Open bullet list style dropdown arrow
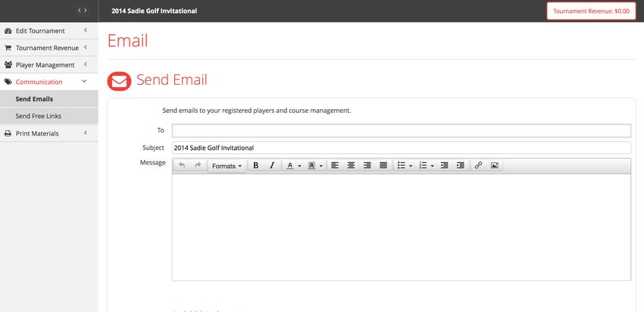The image size is (644, 312). coord(411,166)
